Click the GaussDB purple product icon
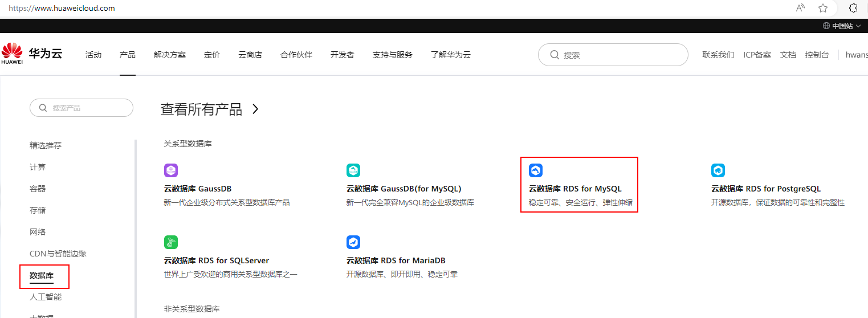Screen dimensions: 868x318 point(171,170)
